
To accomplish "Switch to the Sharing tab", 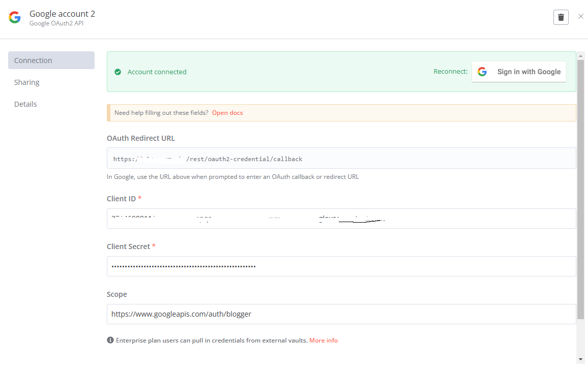I will pyautogui.click(x=26, y=82).
